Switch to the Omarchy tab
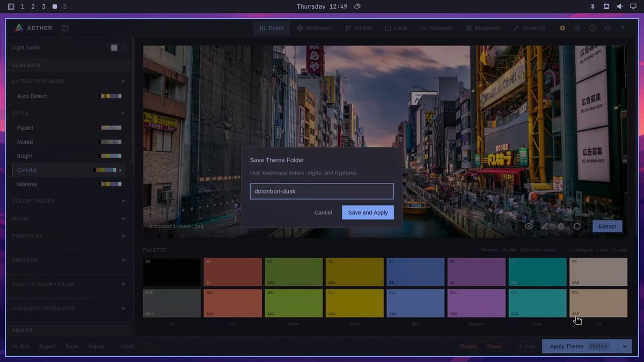The width and height of the screenshot is (644, 362). 529,28
